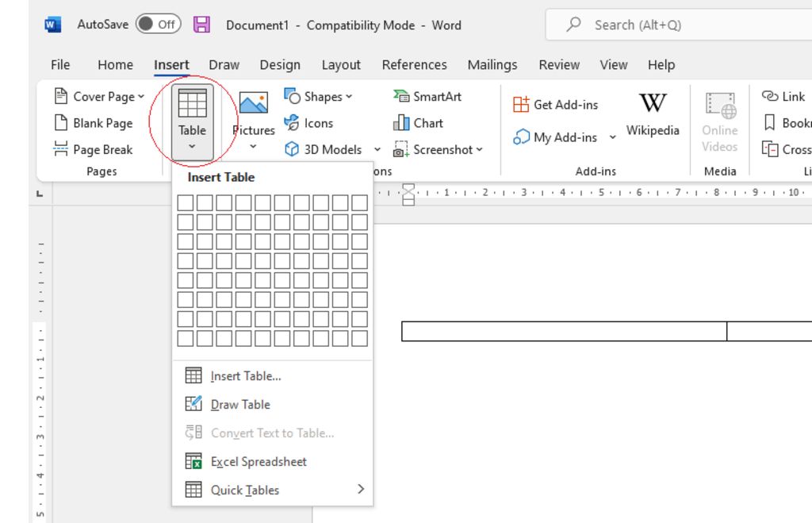Viewport: 812px width, 523px height.
Task: Insert a Blank Page
Action: point(94,123)
